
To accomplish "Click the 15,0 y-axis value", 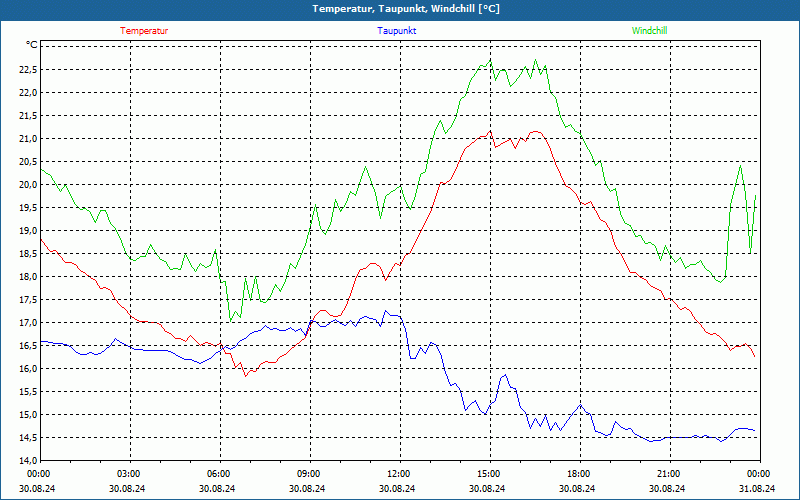I will (x=28, y=415).
